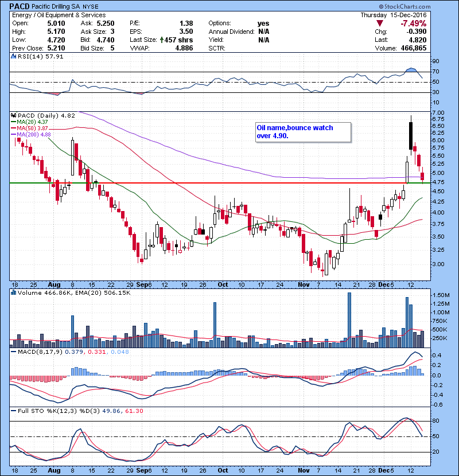Viewport: 459px width, 476px height.
Task: Click the 90 level on RSI axis
Action: coord(435,61)
